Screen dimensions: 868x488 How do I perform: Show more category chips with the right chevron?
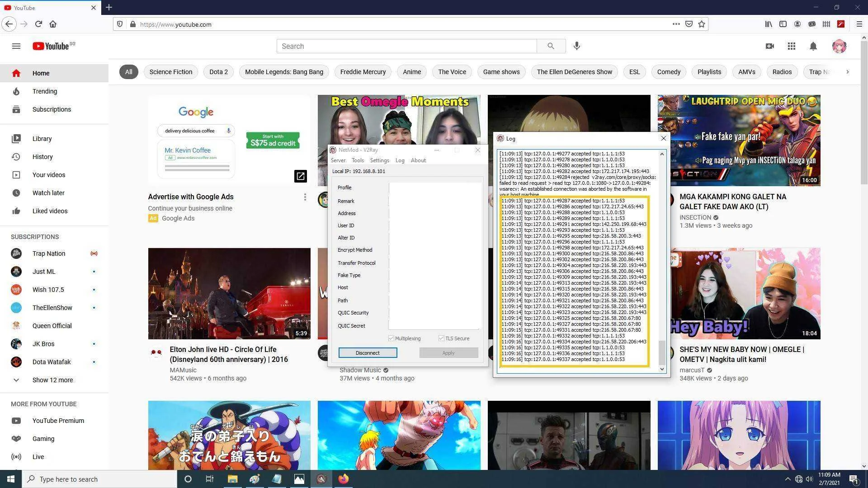[847, 72]
